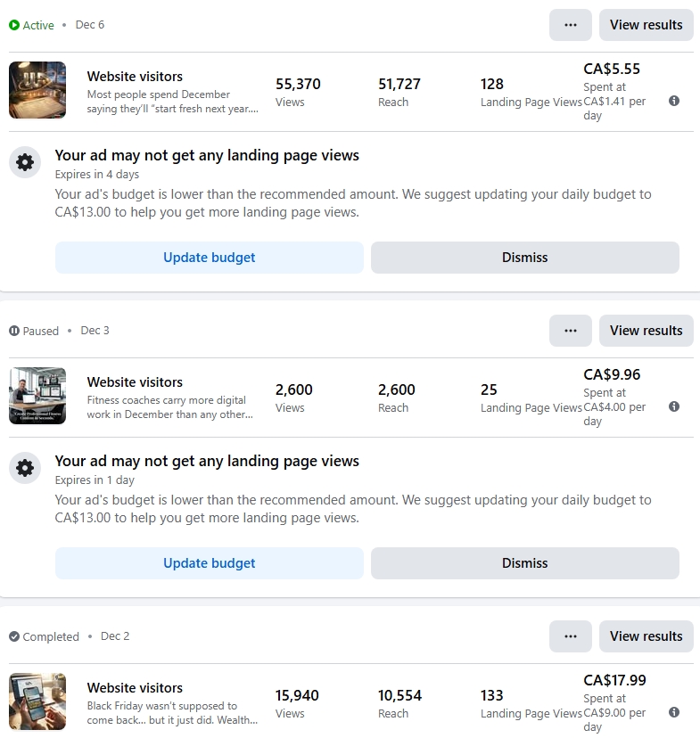This screenshot has height=738, width=700.
Task: Click the green Active status icon
Action: coord(14,25)
